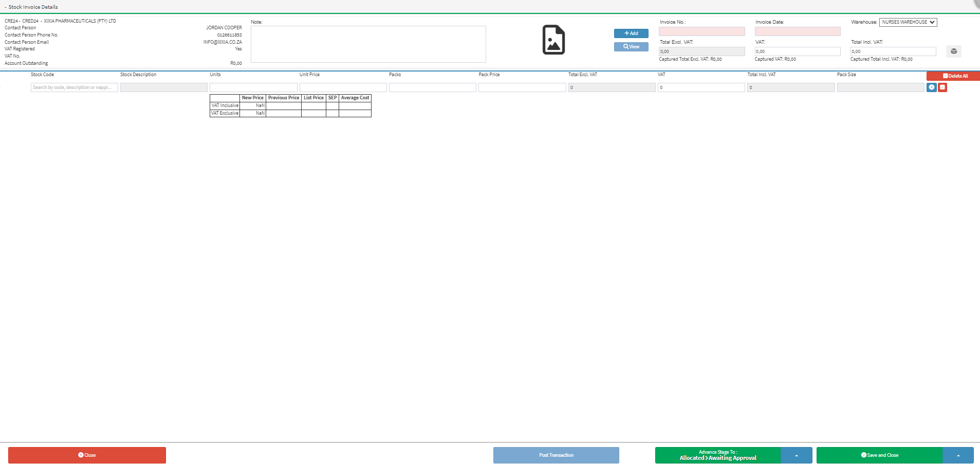
Task: Click the line Total Excl. VAT field
Action: click(x=612, y=87)
